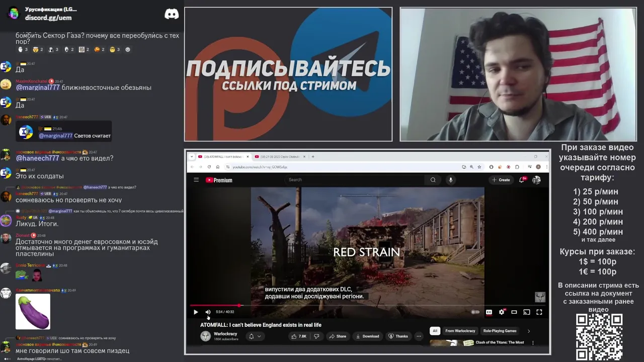This screenshot has height=362, width=644.
Task: Click the Discord logo in the chat header
Action: 172,14
